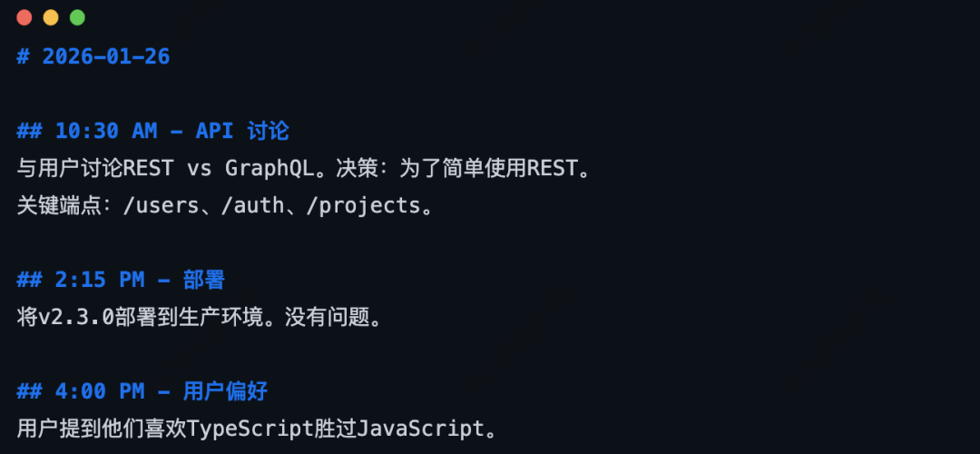Click the word GraphQL in the text
Viewport: 980px width, 454px height.
tap(269, 168)
